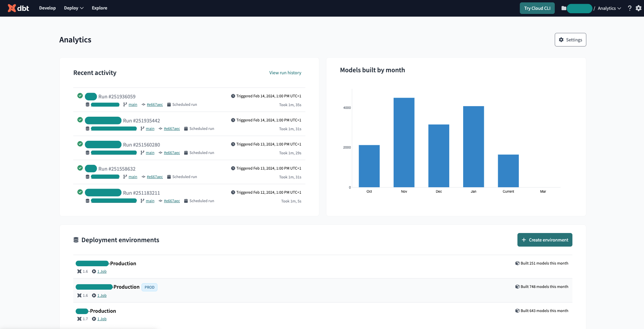Click the Oct bar in chart
The width and height of the screenshot is (644, 329).
coord(369,166)
